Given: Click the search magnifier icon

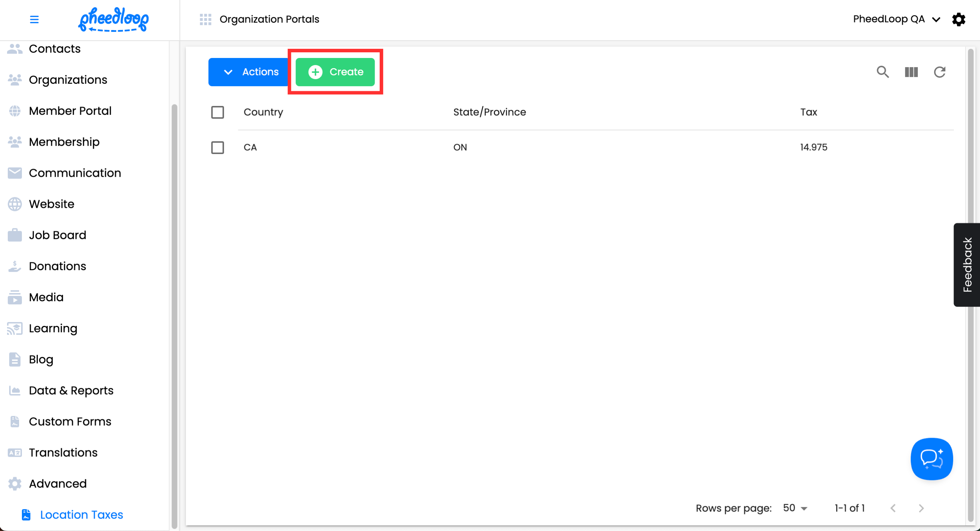Looking at the screenshot, I should click(x=883, y=72).
